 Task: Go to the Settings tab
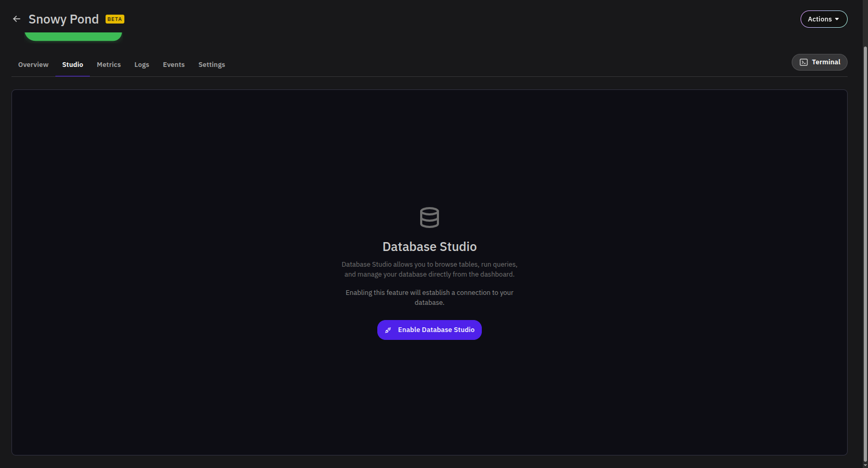tap(212, 65)
